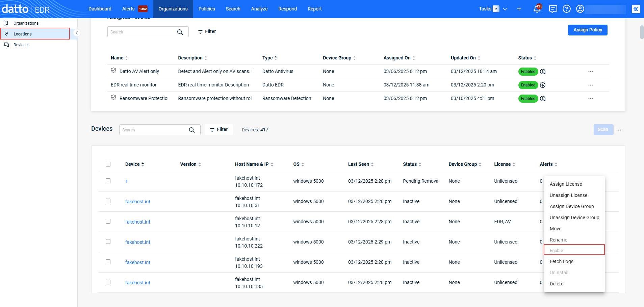Click the download icon for Datto AV Alert only
644x307 pixels.
coord(543,72)
